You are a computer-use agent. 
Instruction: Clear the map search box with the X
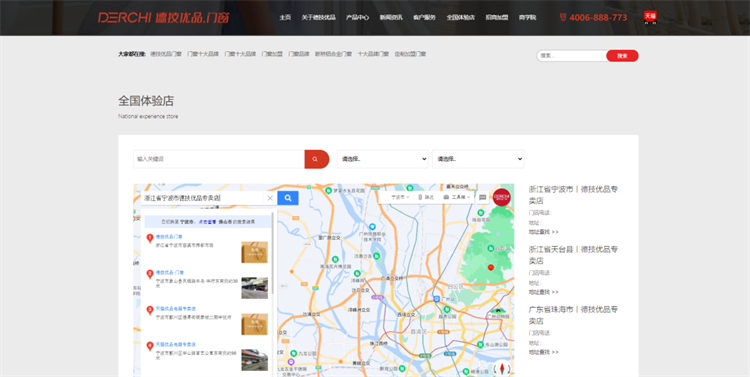[x=270, y=198]
